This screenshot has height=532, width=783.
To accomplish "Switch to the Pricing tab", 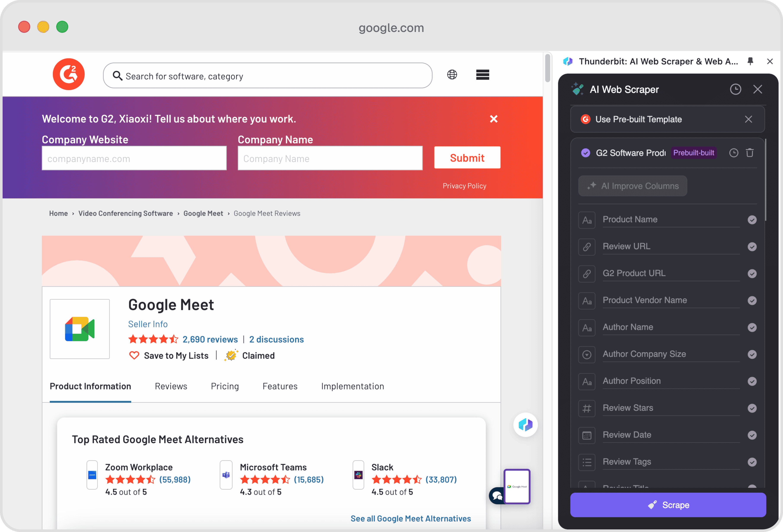I will click(x=225, y=386).
